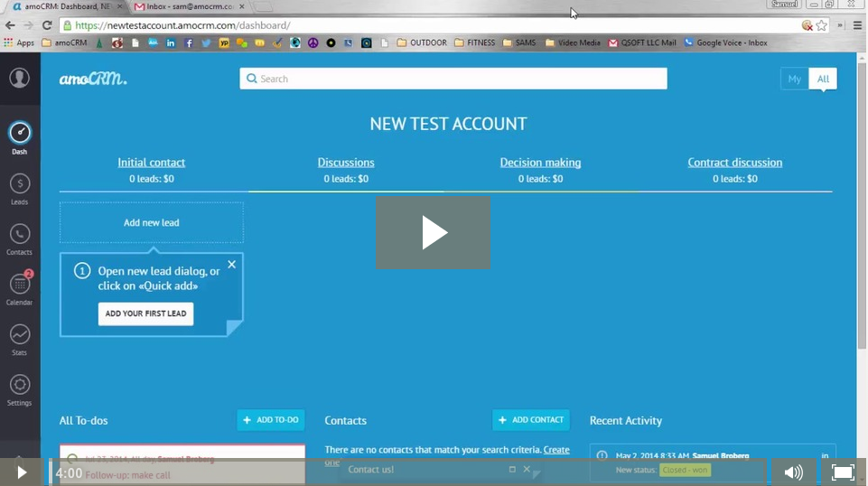The width and height of the screenshot is (868, 486).
Task: Click the Chrome forward arrow
Action: click(x=28, y=25)
